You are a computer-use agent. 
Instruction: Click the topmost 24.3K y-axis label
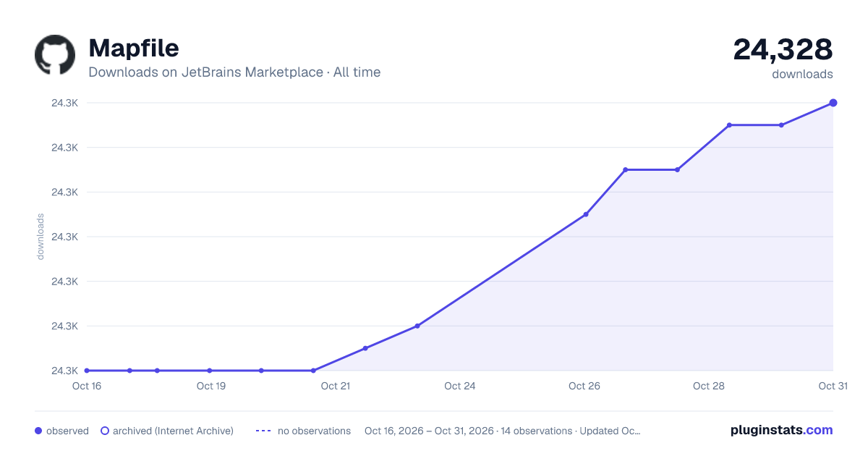click(x=64, y=103)
